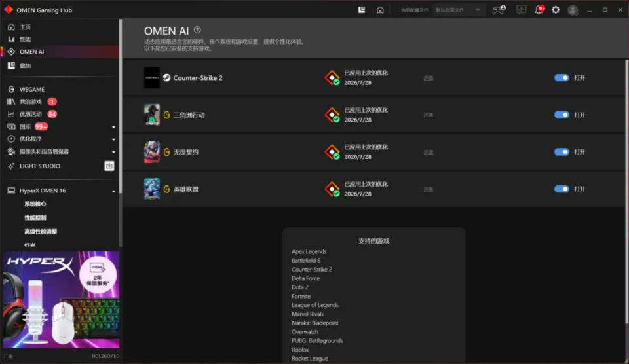Select OMEN AI in the sidebar

31,52
